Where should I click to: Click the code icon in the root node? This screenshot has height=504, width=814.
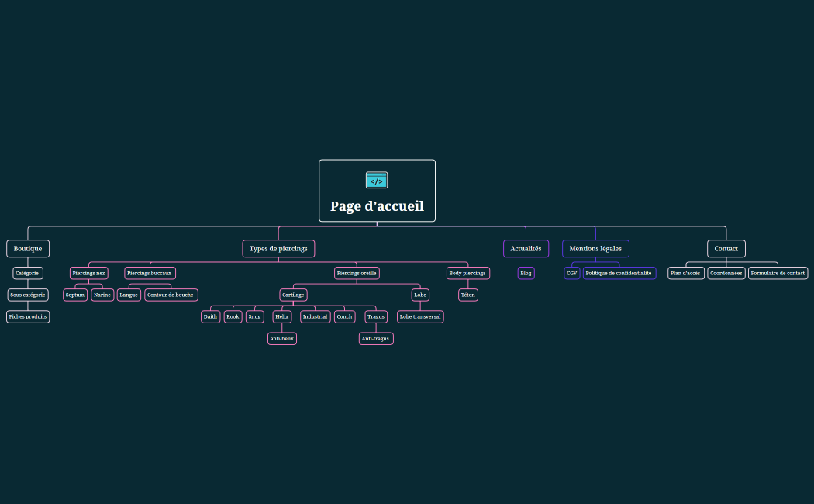377,181
